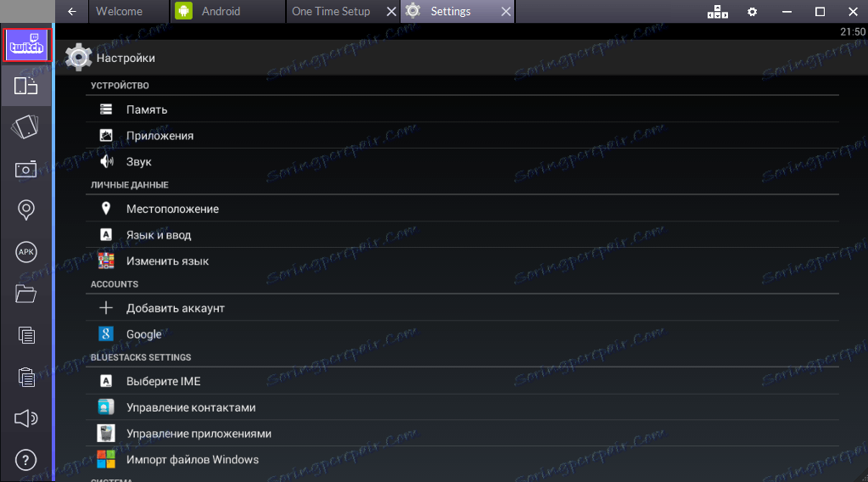The height and width of the screenshot is (482, 868).
Task: Choose Добавить аккаунт
Action: click(x=462, y=308)
